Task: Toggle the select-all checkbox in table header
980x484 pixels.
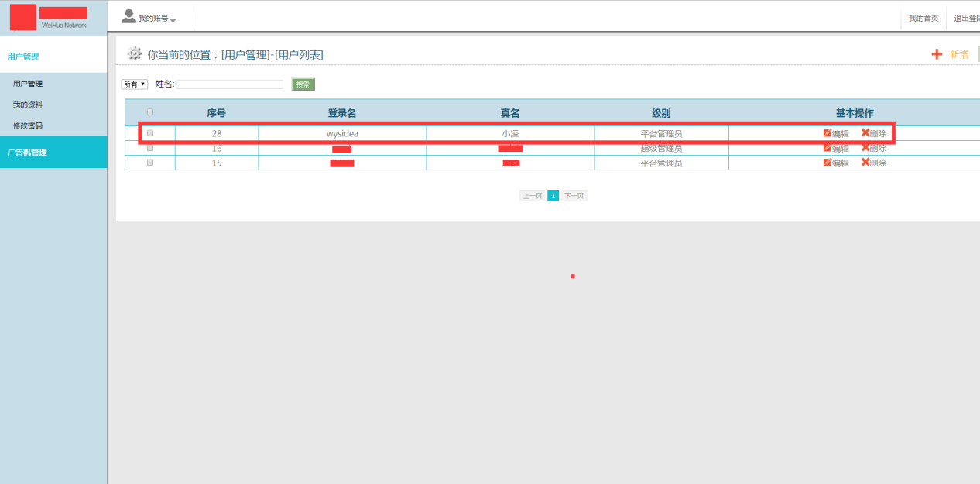Action: (150, 112)
